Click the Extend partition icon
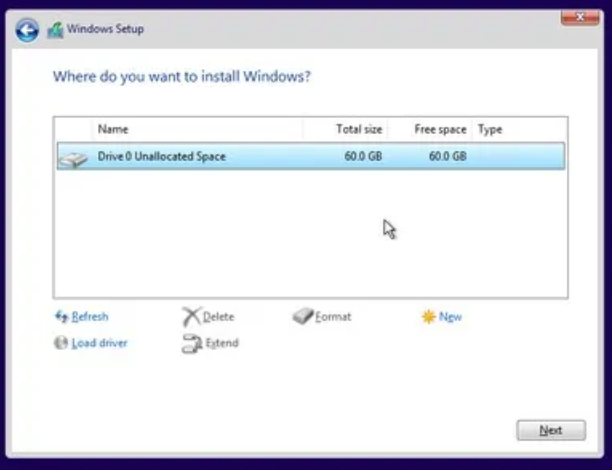This screenshot has width=612, height=470. coord(192,344)
